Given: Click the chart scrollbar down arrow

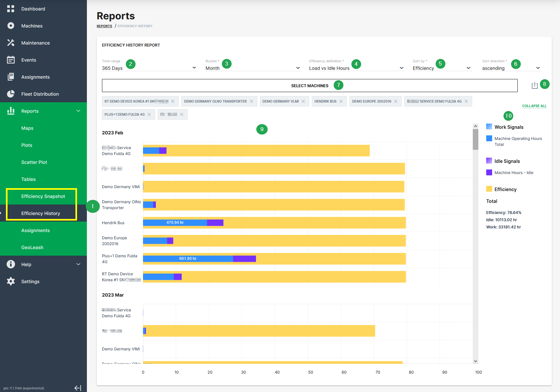Looking at the screenshot, I should point(475,361).
